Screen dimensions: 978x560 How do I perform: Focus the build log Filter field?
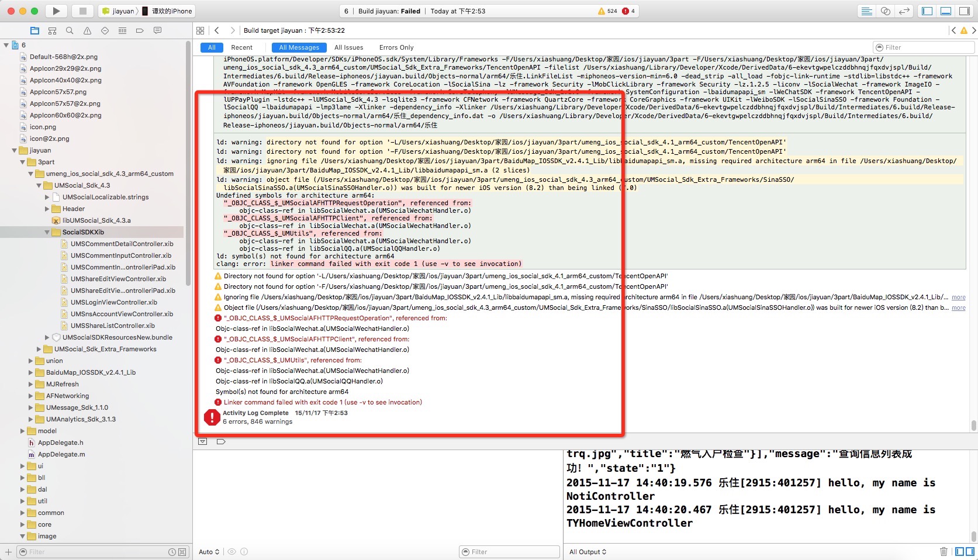pyautogui.click(x=924, y=47)
